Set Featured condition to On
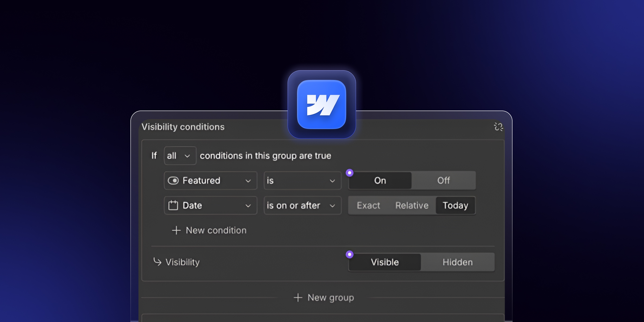The width and height of the screenshot is (644, 322). (x=380, y=181)
